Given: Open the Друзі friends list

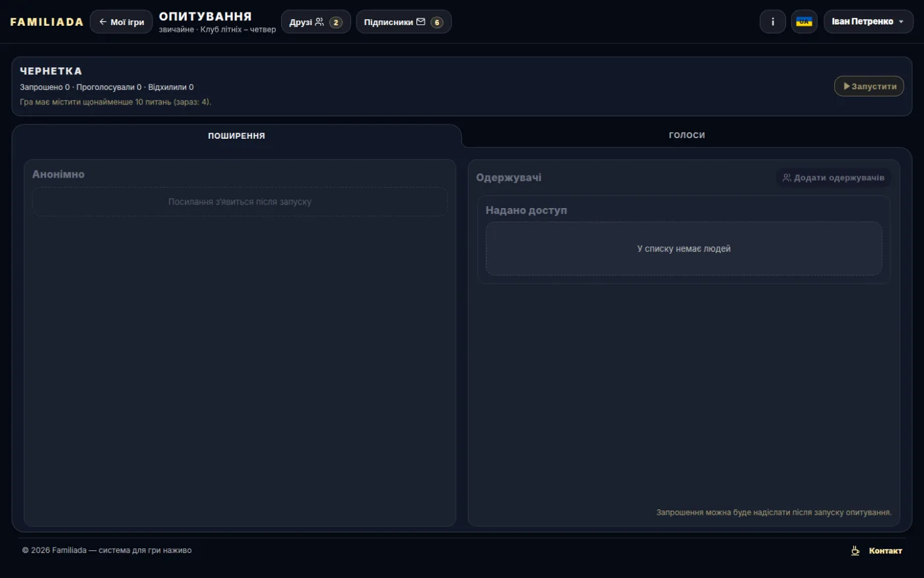Looking at the screenshot, I should click(316, 22).
